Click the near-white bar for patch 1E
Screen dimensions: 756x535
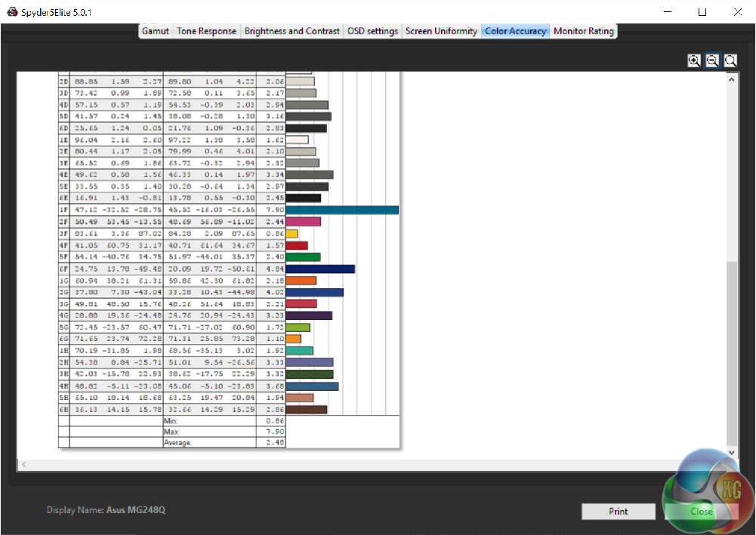[297, 140]
